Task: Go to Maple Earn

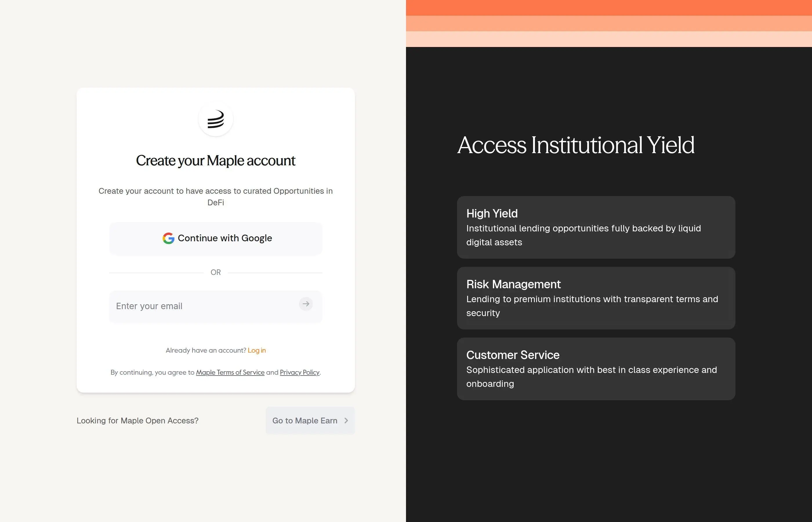Action: click(x=310, y=421)
